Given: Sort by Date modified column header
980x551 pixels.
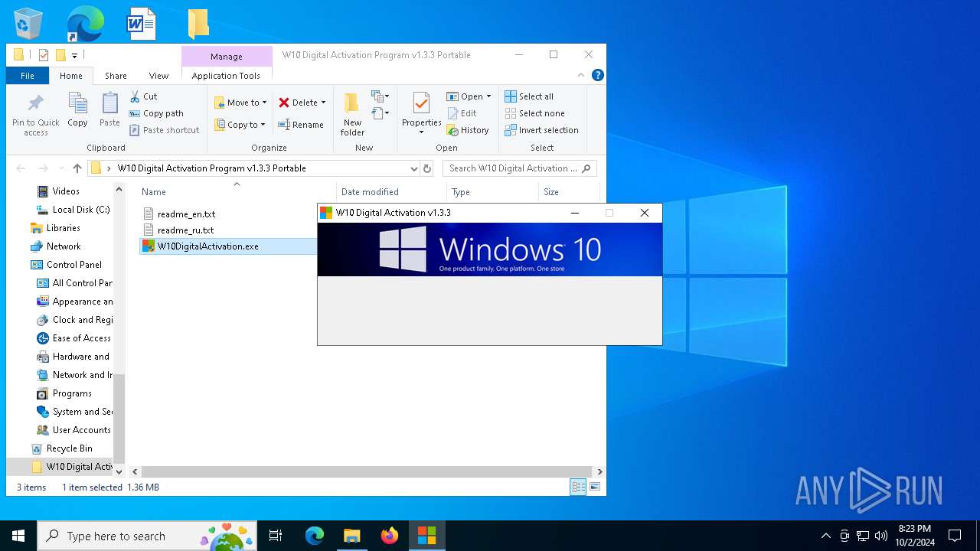Looking at the screenshot, I should [x=370, y=192].
